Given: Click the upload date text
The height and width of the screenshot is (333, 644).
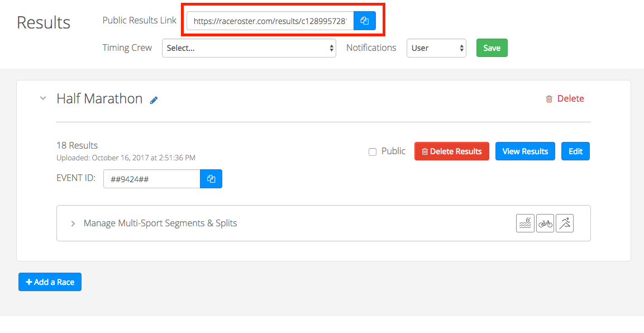Looking at the screenshot, I should (126, 158).
